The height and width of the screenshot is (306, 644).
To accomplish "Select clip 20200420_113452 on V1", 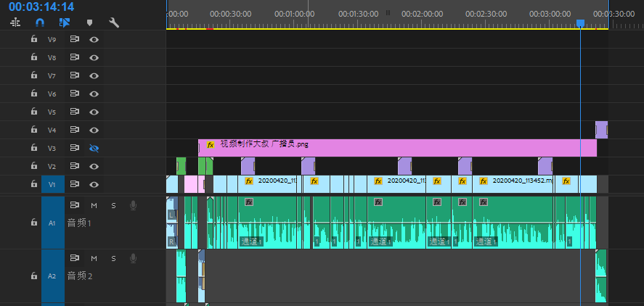I will click(513, 184).
